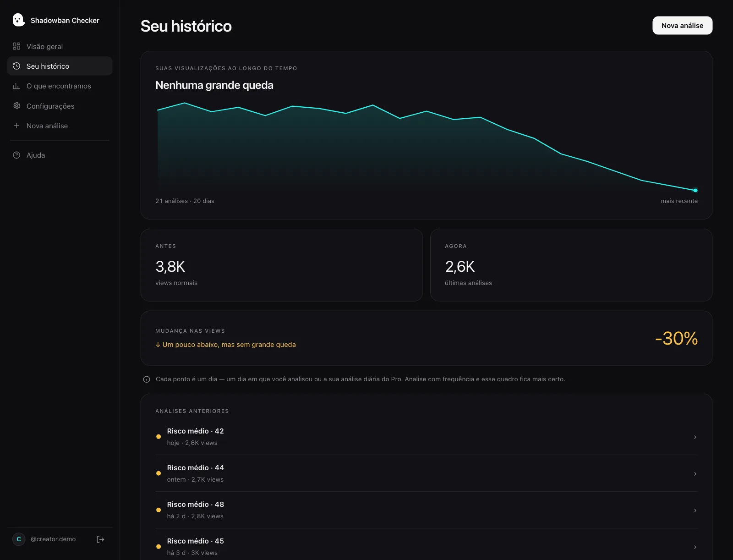
Task: Click 'hoje · 2,6K views' text
Action: coord(192,443)
